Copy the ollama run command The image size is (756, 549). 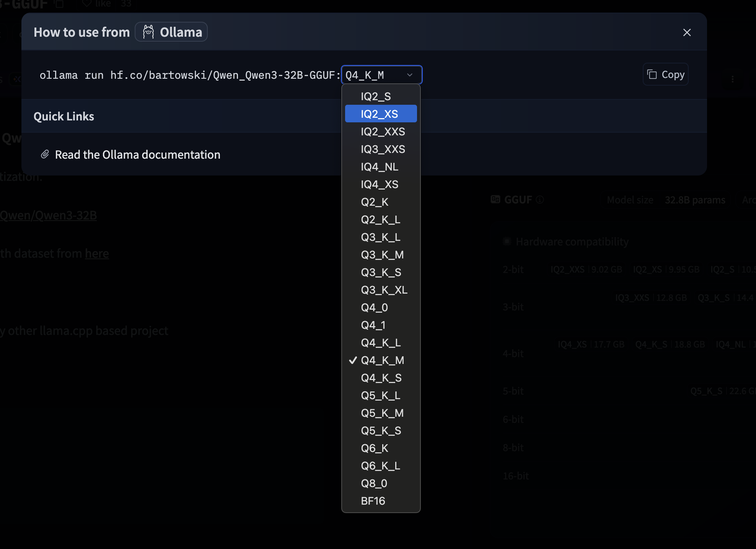pyautogui.click(x=665, y=74)
